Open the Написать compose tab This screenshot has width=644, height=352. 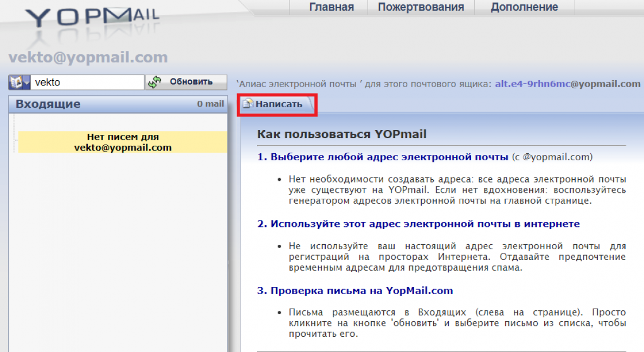(277, 104)
